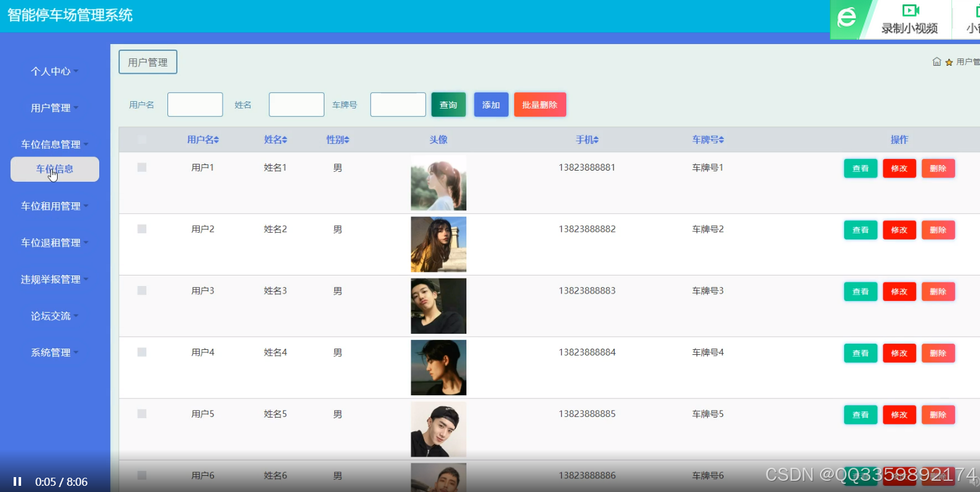Expand the 车位退租管理 sidebar menu
Screen dimensions: 980x492
point(55,243)
